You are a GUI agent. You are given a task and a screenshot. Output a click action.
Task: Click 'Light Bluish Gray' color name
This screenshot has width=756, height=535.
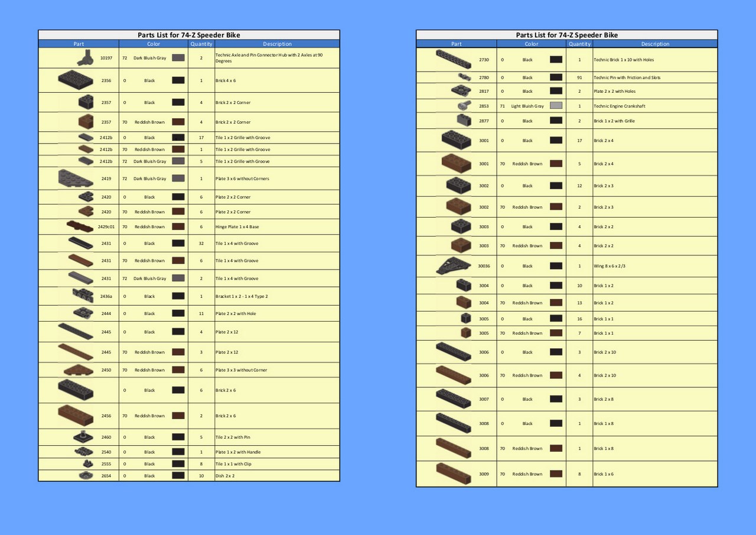click(527, 106)
